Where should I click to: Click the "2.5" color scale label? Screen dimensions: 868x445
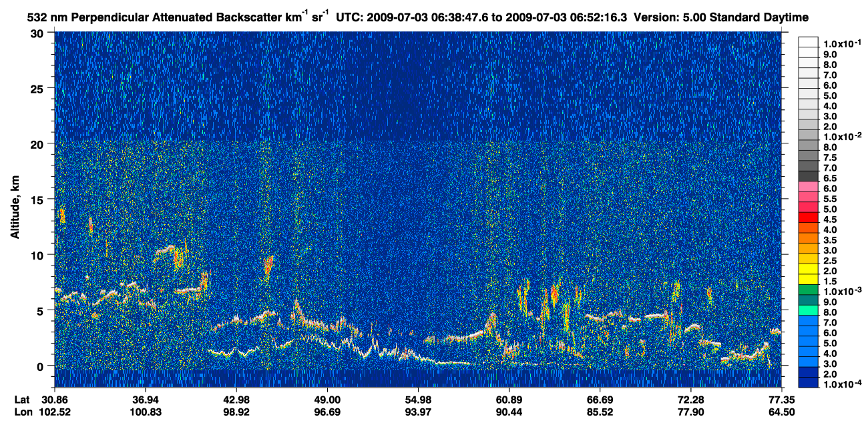[x=831, y=261]
